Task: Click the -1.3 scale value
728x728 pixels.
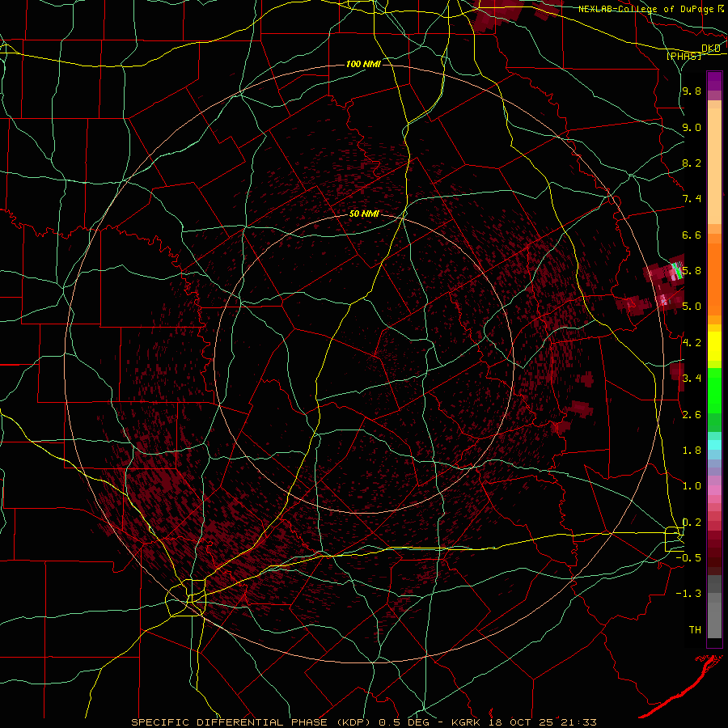Action: pyautogui.click(x=688, y=594)
